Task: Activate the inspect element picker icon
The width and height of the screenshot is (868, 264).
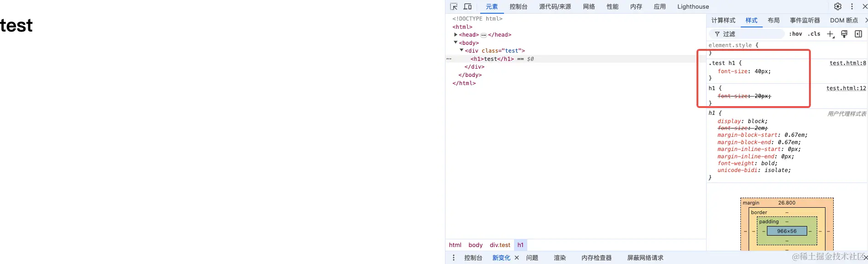Action: pos(454,6)
